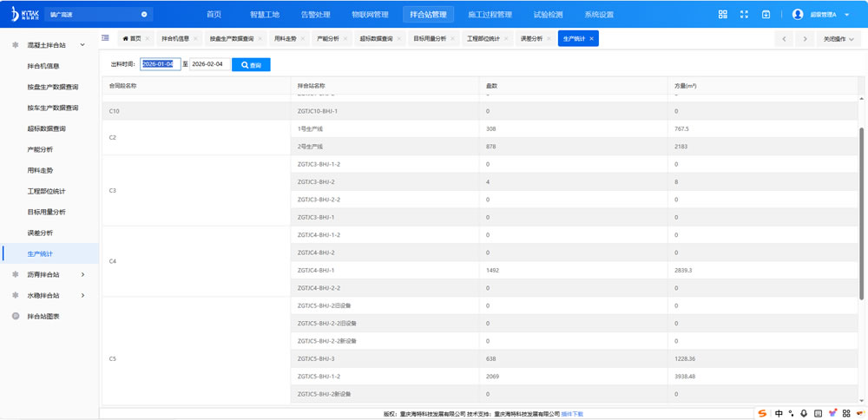Click microphone icon in input toolbar

pos(804,413)
